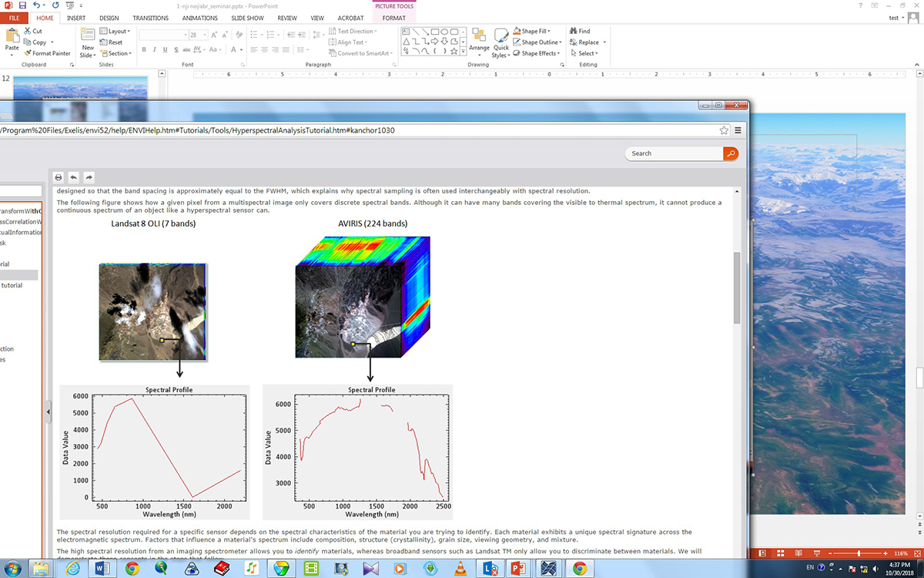Switch to the Transitions ribbon tab

(150, 17)
